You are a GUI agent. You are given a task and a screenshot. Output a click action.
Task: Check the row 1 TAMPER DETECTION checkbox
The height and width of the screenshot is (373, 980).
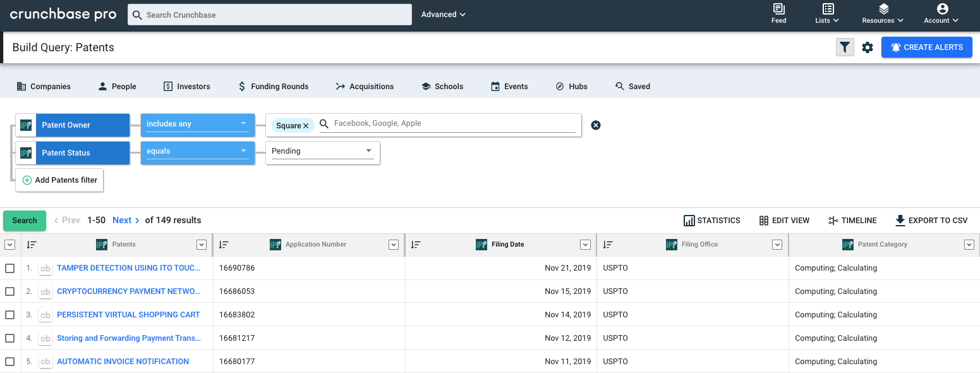click(x=9, y=268)
